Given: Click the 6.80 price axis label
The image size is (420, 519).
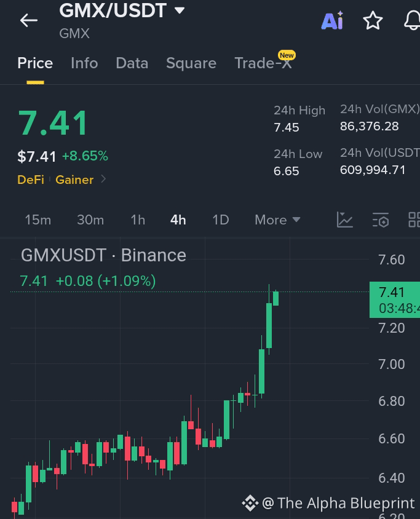Looking at the screenshot, I should [x=392, y=401].
